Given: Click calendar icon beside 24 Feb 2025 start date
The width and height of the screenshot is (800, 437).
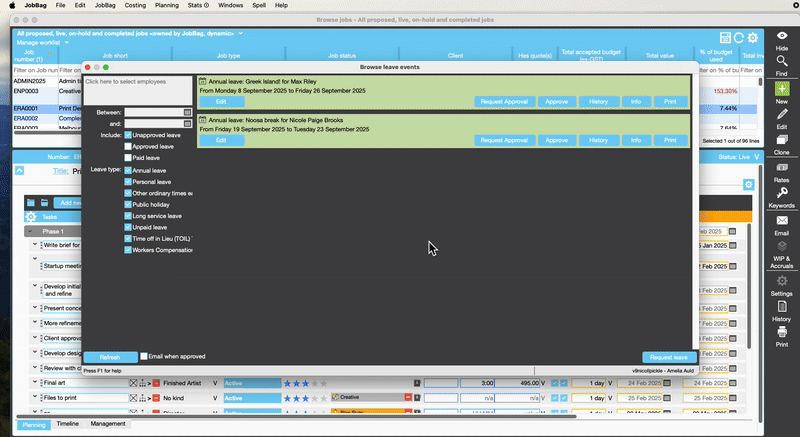Looking at the screenshot, I should point(667,383).
